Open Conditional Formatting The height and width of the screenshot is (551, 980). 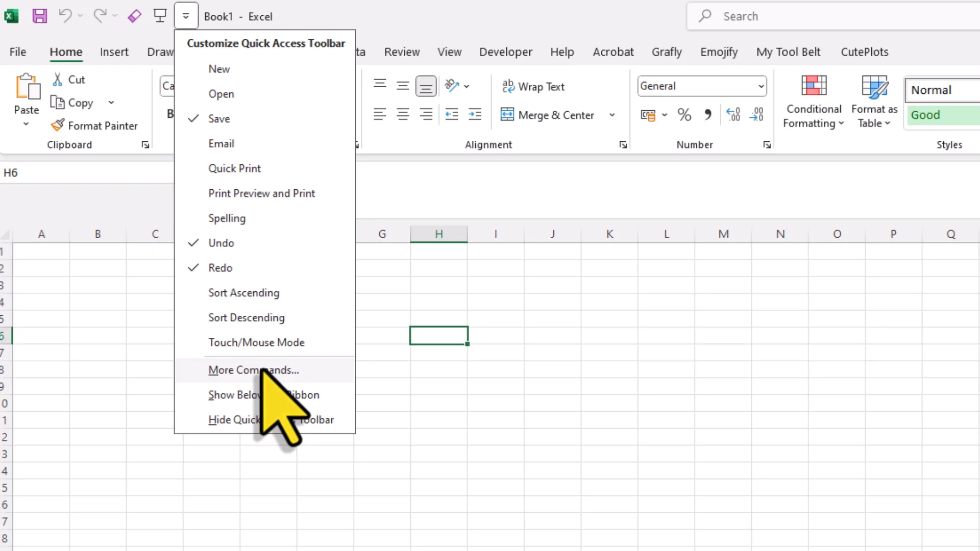[814, 101]
